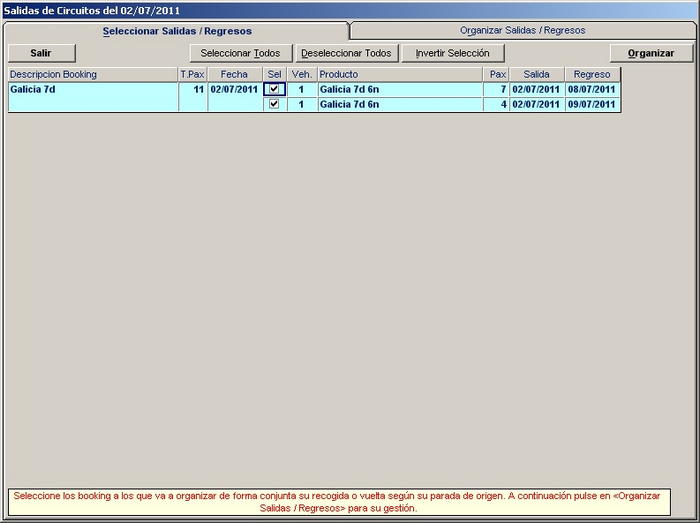
Task: Click the Regreso column header
Action: [x=592, y=75]
